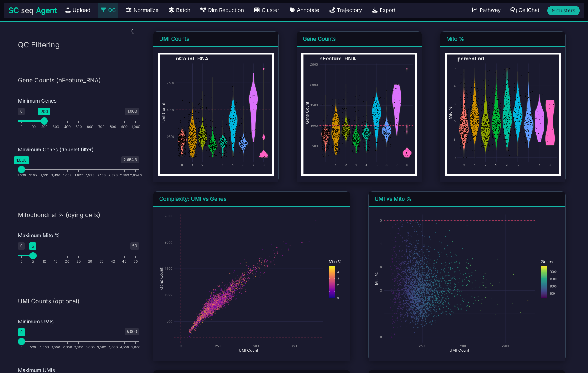588x373 pixels.
Task: Click the Batch layers icon
Action: coord(171,10)
